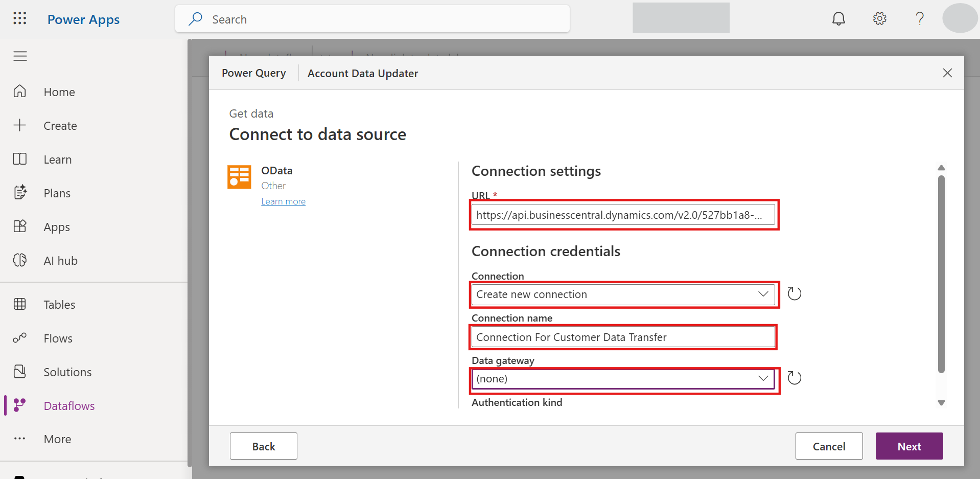The height and width of the screenshot is (479, 980).
Task: Click the notifications bell icon
Action: (x=838, y=19)
